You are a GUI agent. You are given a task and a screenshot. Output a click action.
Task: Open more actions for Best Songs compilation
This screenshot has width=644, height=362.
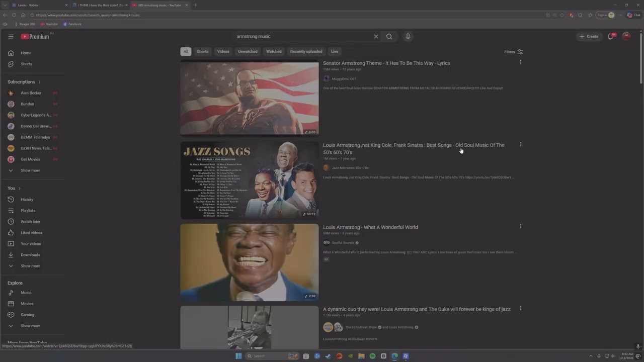(x=521, y=144)
